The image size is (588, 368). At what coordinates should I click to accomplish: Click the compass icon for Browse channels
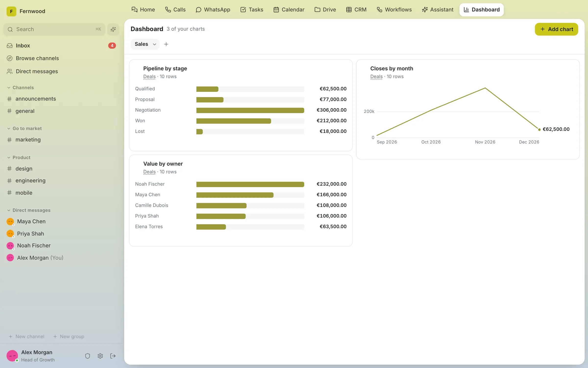10,58
